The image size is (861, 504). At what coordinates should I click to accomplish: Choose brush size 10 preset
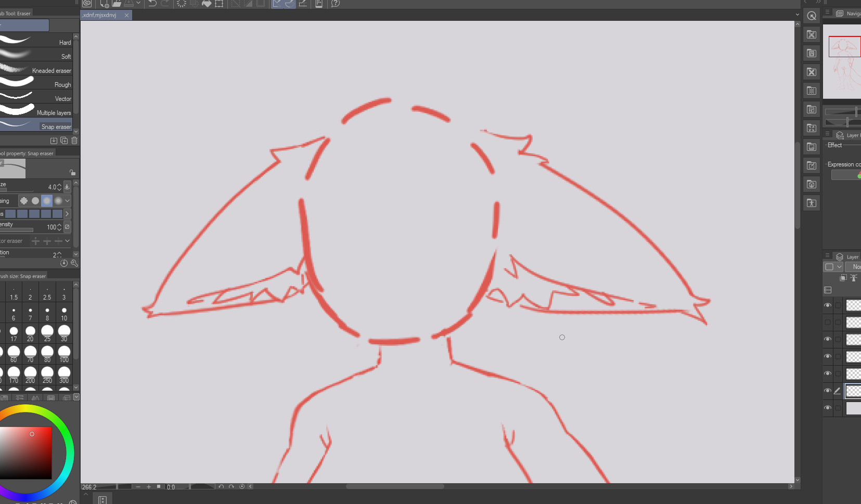click(64, 313)
